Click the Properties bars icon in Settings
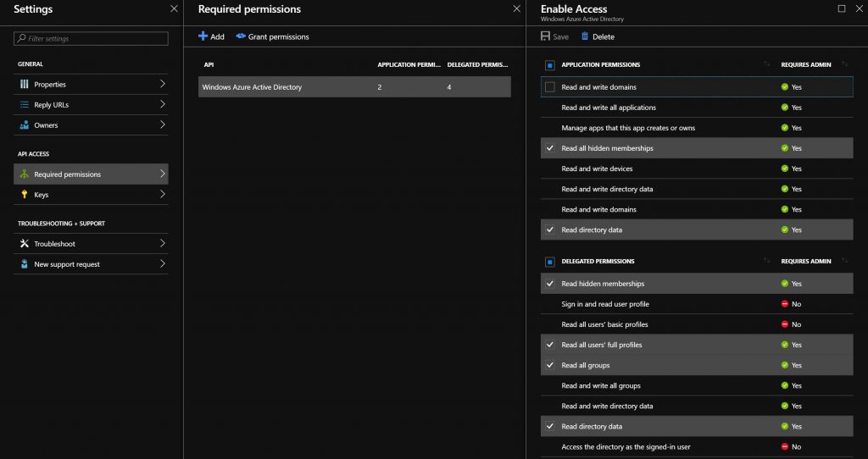This screenshot has height=459, width=868. pyautogui.click(x=25, y=84)
